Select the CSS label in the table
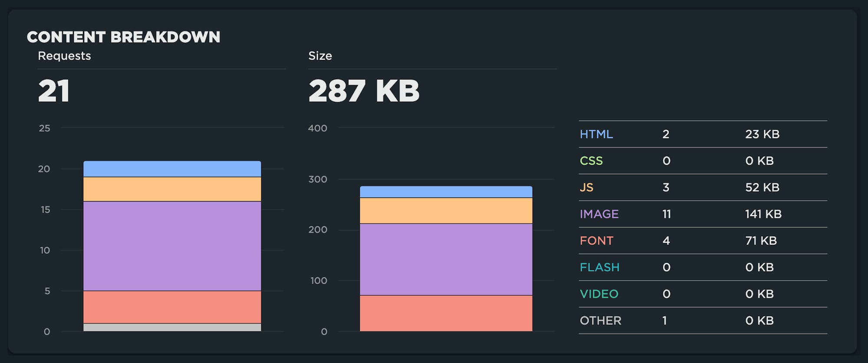Image resolution: width=868 pixels, height=363 pixels. 591,161
